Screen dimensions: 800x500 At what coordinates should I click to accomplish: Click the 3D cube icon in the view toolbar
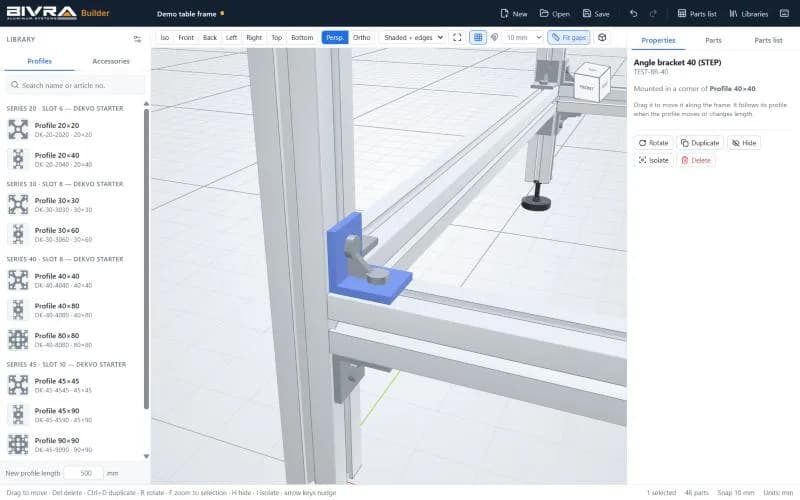pos(602,37)
